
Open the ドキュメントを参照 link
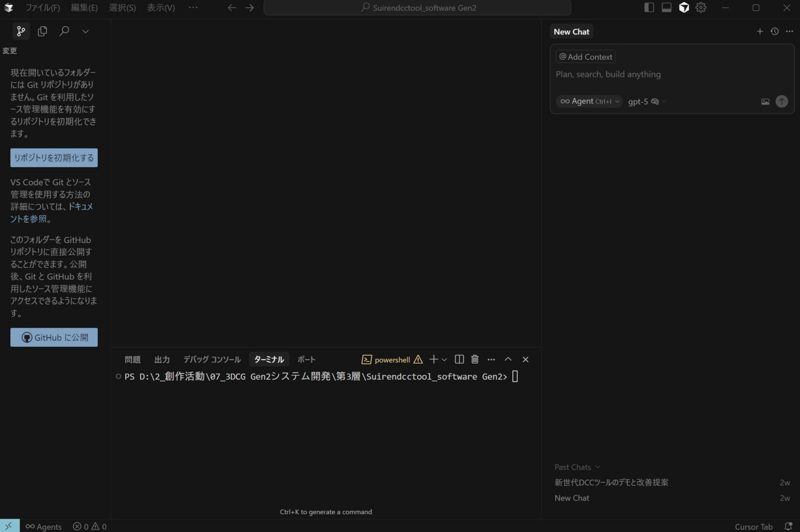[x=52, y=212]
